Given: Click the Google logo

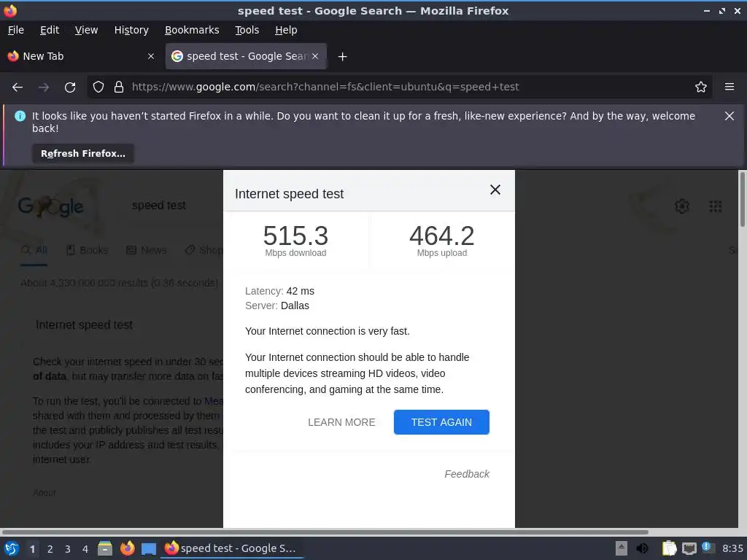Looking at the screenshot, I should click(50, 206).
